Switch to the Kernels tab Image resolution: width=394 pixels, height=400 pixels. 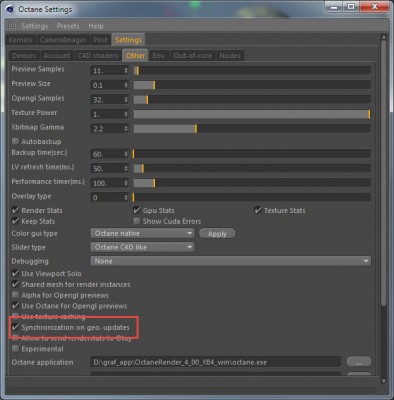pyautogui.click(x=21, y=40)
